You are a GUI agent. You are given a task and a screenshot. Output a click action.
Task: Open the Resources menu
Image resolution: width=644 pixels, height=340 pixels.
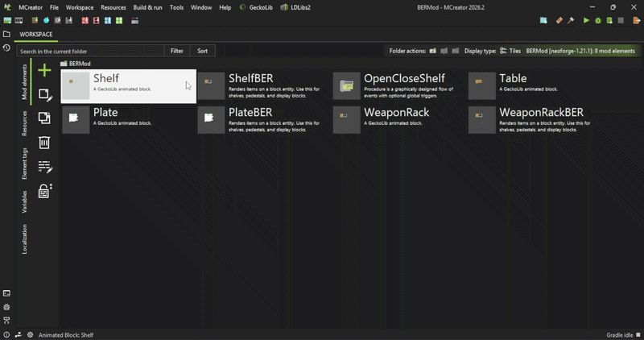point(114,7)
